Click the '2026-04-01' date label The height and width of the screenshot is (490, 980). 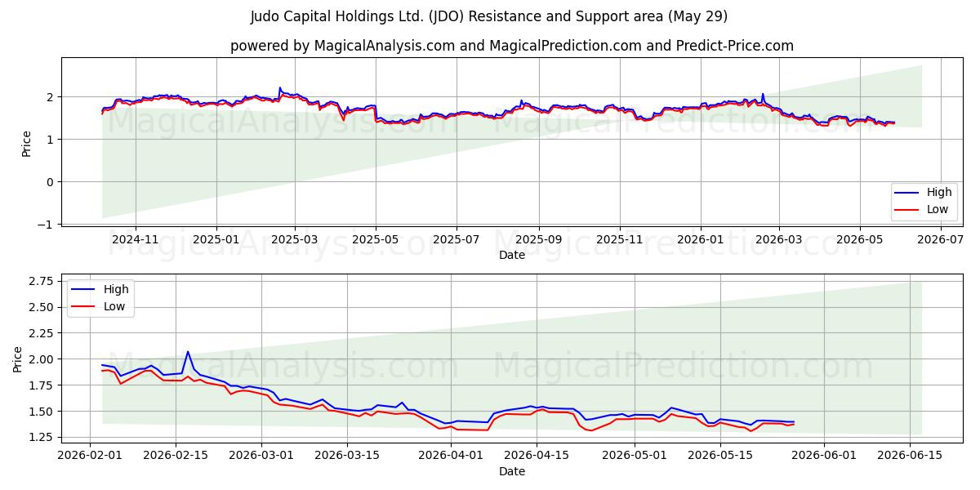pos(451,456)
